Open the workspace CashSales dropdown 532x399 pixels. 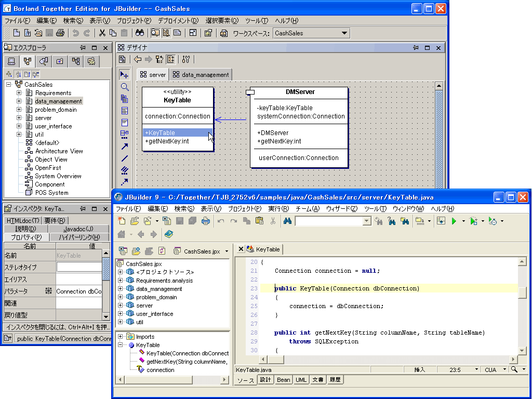pyautogui.click(x=344, y=33)
